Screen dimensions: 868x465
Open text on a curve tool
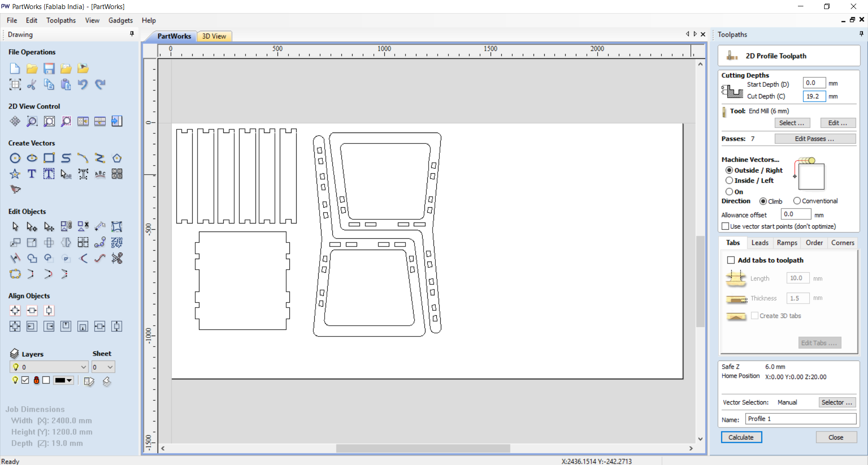pos(100,174)
